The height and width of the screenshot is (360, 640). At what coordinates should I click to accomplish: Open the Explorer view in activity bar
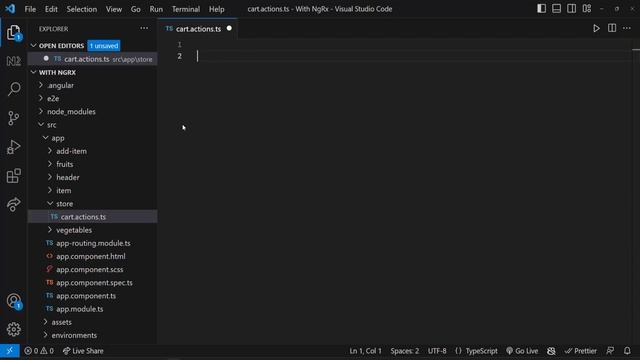point(13,33)
